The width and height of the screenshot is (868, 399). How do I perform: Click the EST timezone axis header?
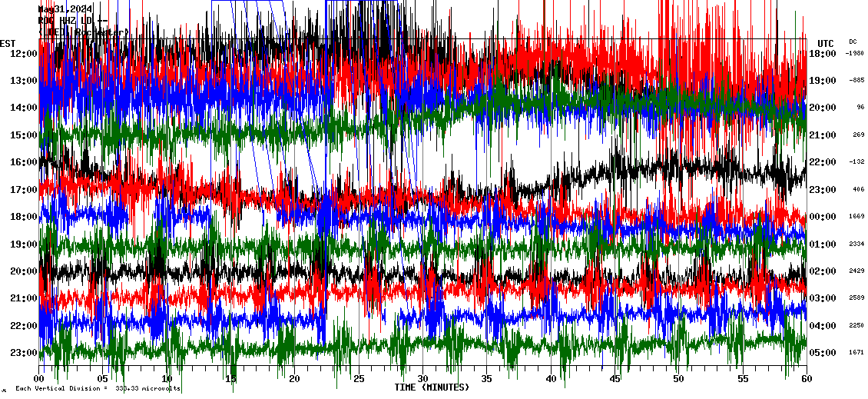8,43
